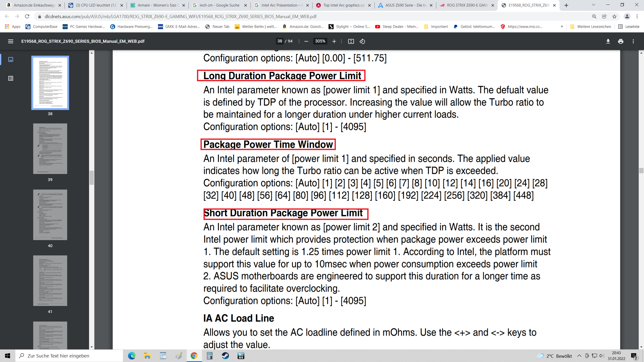Open the ComputerBase bookmark
This screenshot has width=644, height=362.
tap(42, 26)
